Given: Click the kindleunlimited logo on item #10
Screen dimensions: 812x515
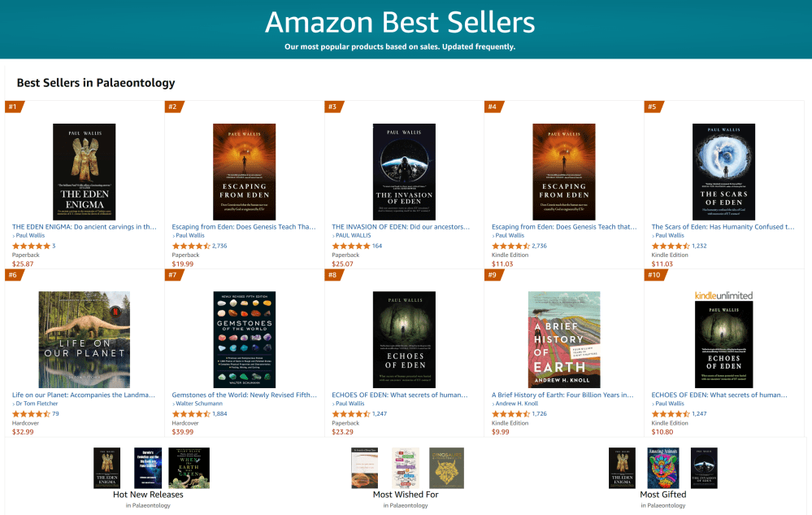Looking at the screenshot, I should (x=723, y=295).
